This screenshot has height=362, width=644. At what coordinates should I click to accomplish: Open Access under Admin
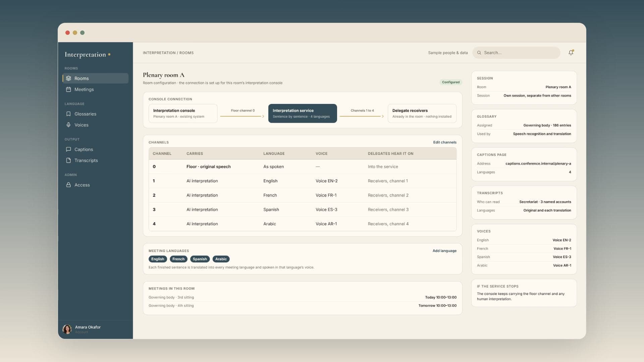[95, 185]
